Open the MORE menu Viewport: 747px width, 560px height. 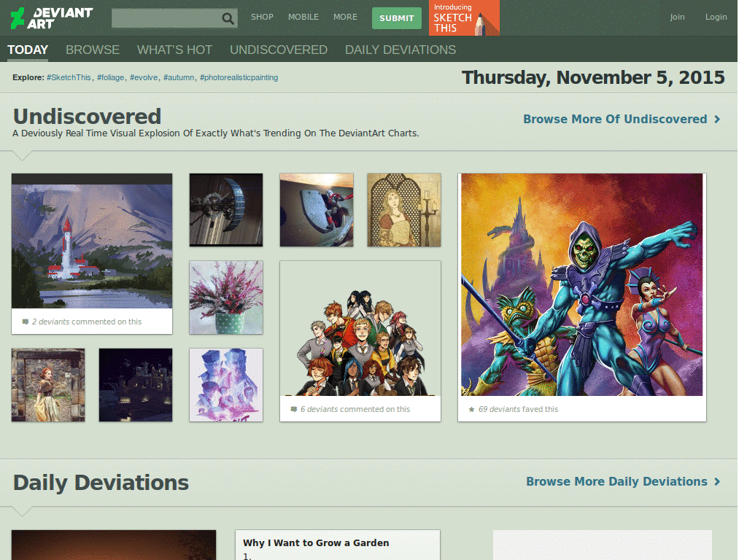tap(345, 17)
